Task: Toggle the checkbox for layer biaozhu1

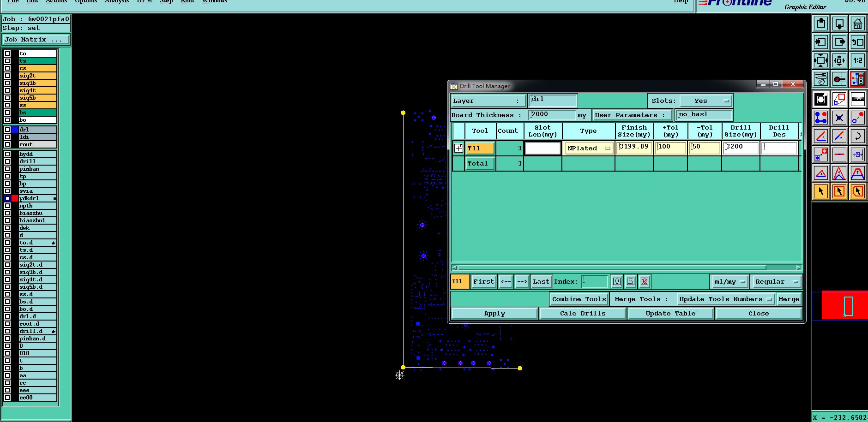Action: tap(7, 220)
